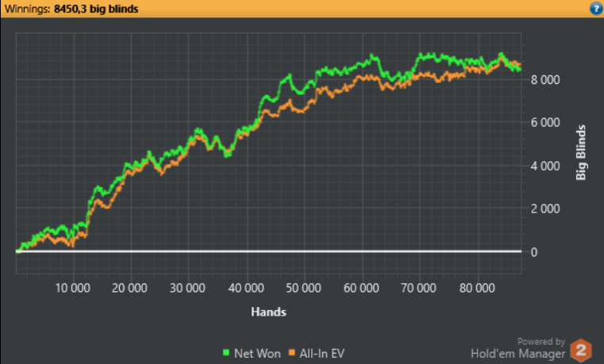Toggle the orange All-In EV legend swatch

291,352
